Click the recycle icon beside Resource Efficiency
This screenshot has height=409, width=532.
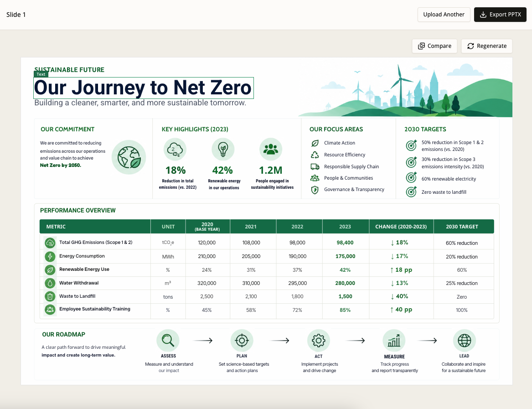click(x=315, y=155)
